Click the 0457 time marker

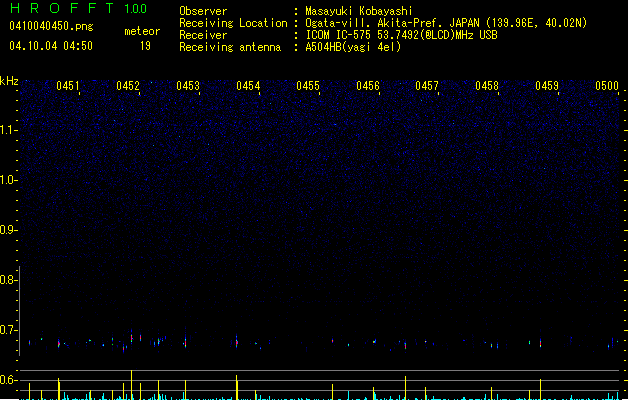pyautogui.click(x=427, y=86)
